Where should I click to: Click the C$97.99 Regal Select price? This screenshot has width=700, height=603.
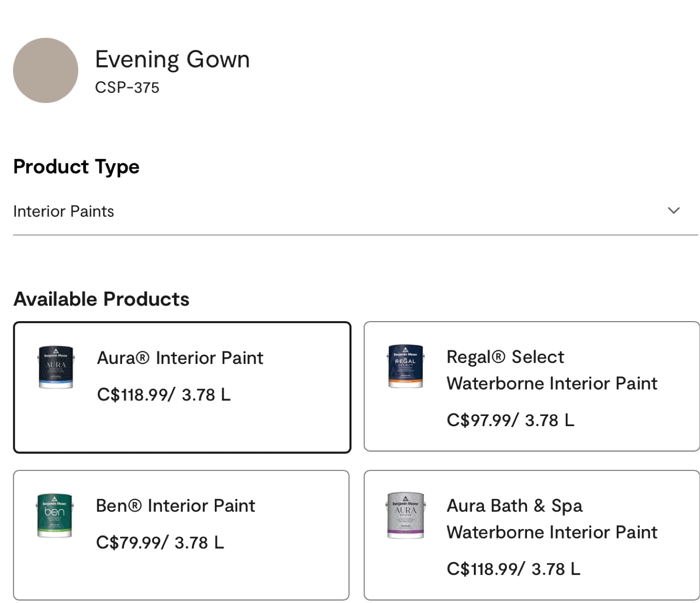pyautogui.click(x=510, y=420)
